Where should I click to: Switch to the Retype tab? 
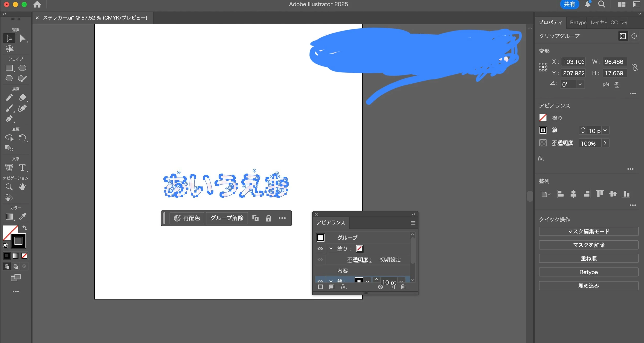pyautogui.click(x=578, y=22)
